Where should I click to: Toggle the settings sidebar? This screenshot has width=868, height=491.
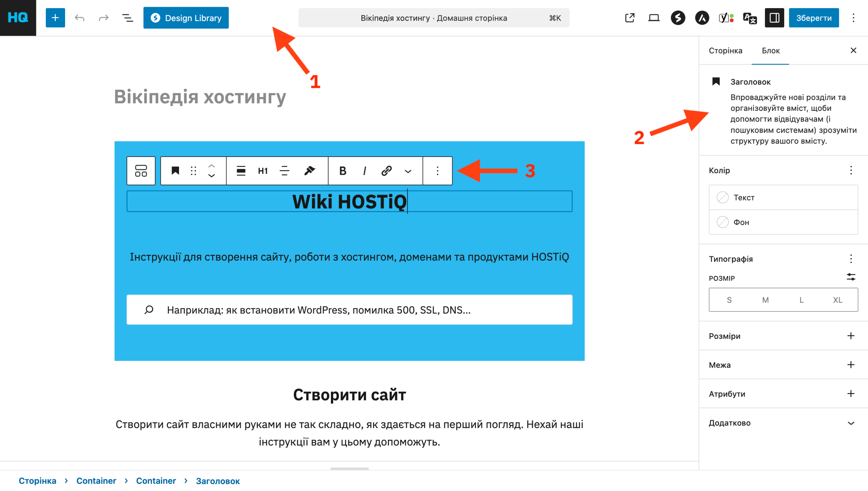click(x=774, y=18)
